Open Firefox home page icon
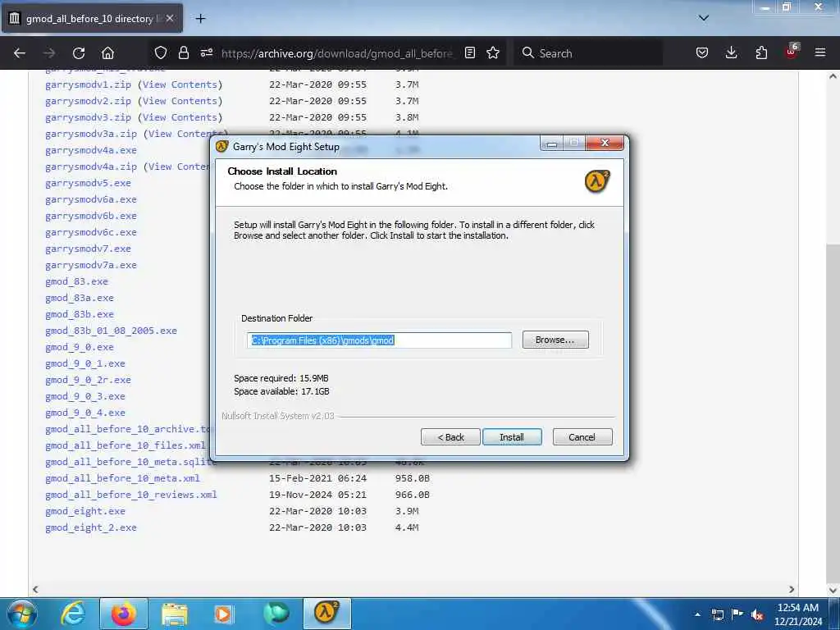 107,53
